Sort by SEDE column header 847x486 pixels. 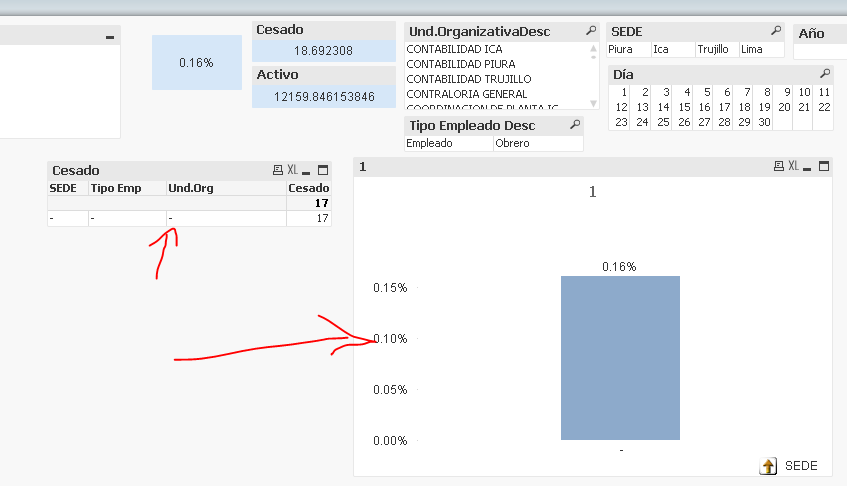point(68,188)
